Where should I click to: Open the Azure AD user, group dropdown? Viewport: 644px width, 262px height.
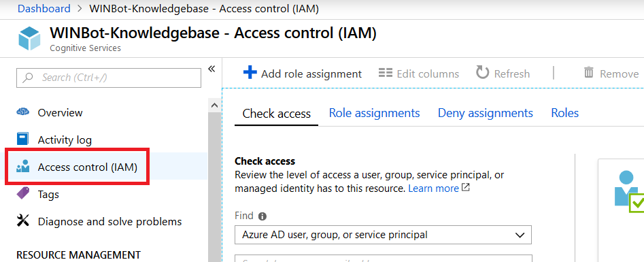point(383,235)
